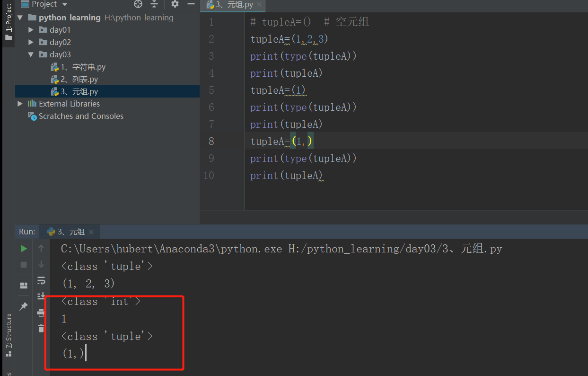Close the 3、元组 Run tab

click(91, 232)
